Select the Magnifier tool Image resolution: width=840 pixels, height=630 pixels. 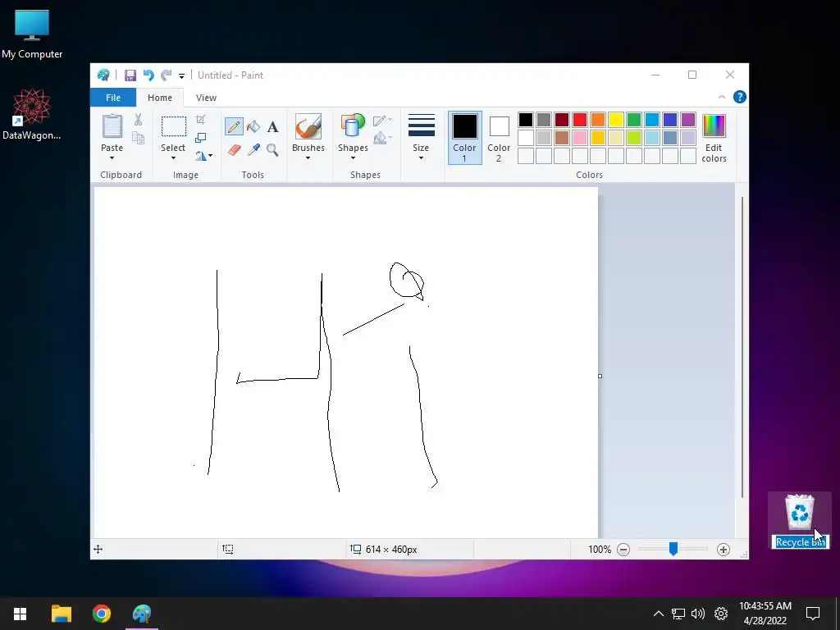pos(272,149)
